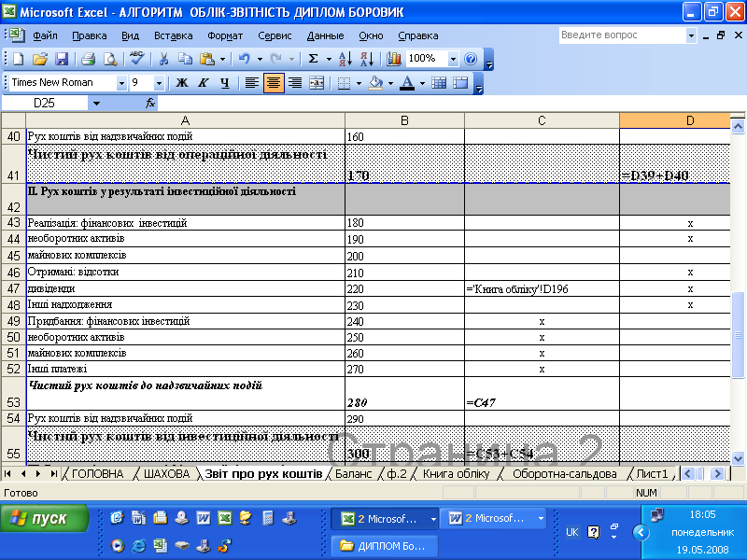Click the fill color paint bucket
Screen dimensions: 747x560
374,83
